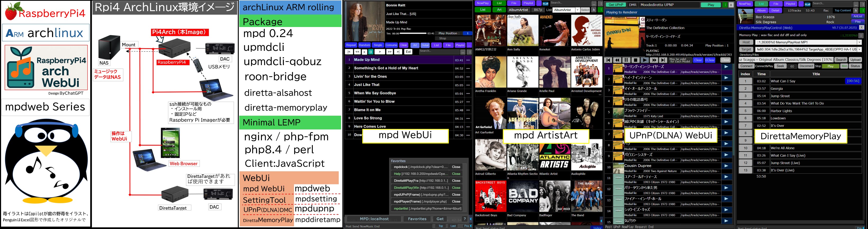Open the Target dropdown in MemoryPlayControl
868x229 pixels.
pyautogui.click(x=809, y=49)
